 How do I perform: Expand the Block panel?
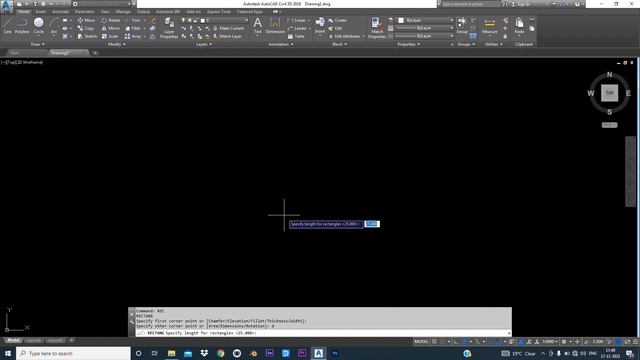coord(340,44)
